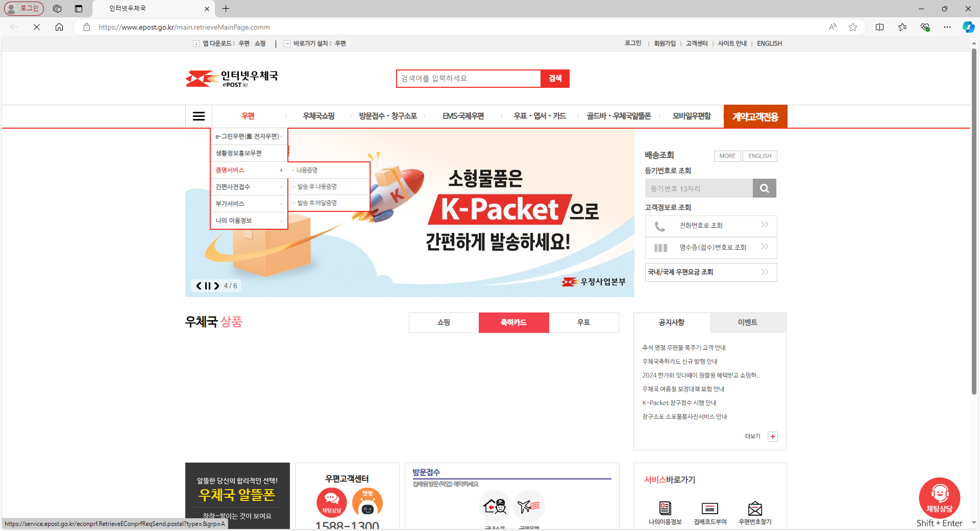Open 영수증(접수)번호로 조회 arrow row
Screen dimensions: 980x531
click(711, 248)
